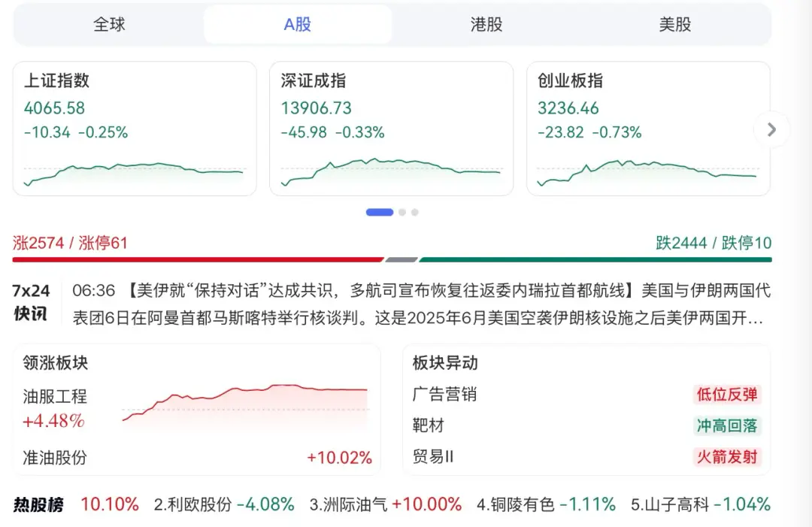Switch to the 美股 tab

(674, 23)
